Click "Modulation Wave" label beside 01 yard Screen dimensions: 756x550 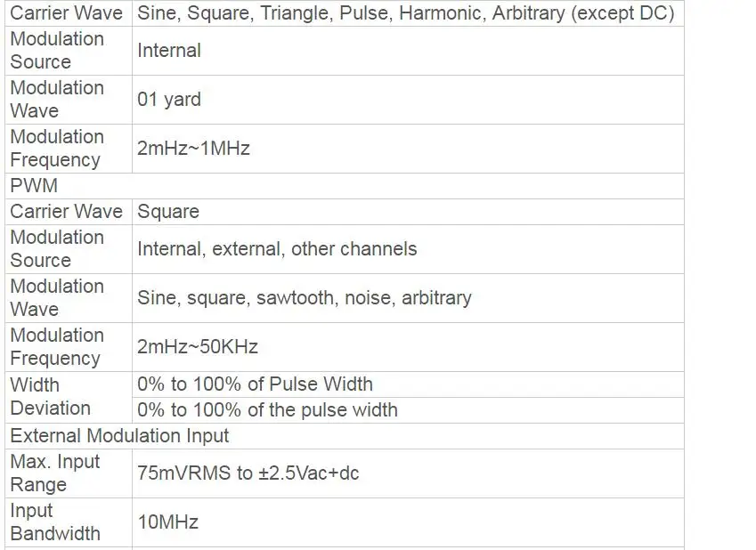pos(56,100)
